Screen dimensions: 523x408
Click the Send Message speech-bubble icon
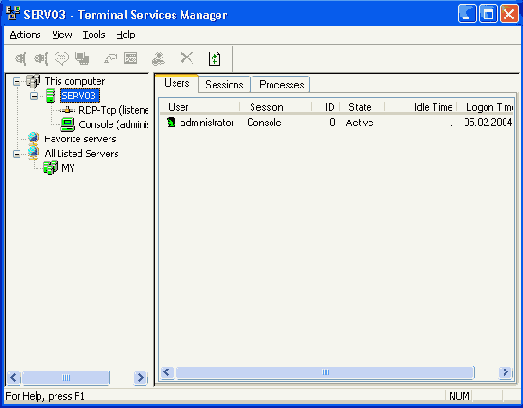[61, 59]
